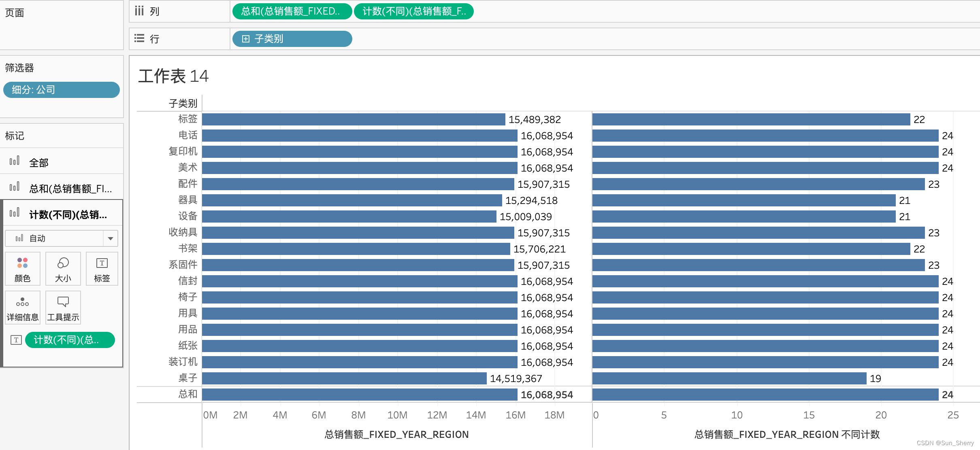
Task: Click the bar icon beside 全部 marks
Action: pos(15,161)
